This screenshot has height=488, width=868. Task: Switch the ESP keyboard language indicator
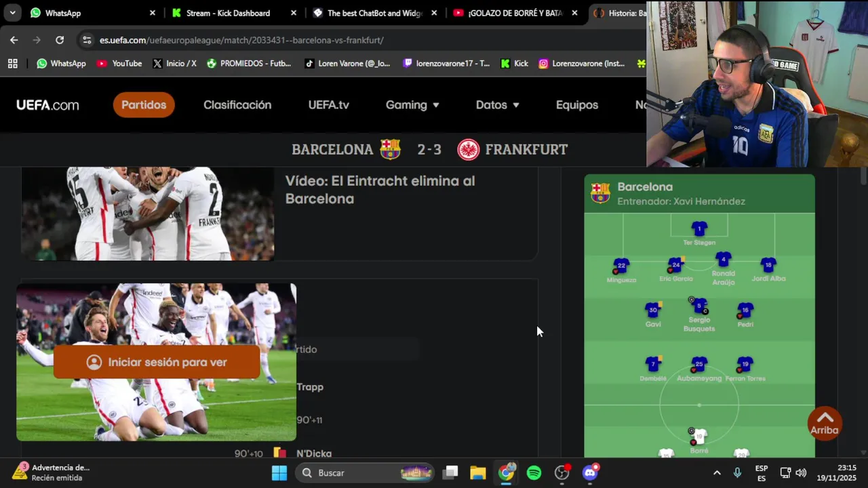click(x=762, y=472)
